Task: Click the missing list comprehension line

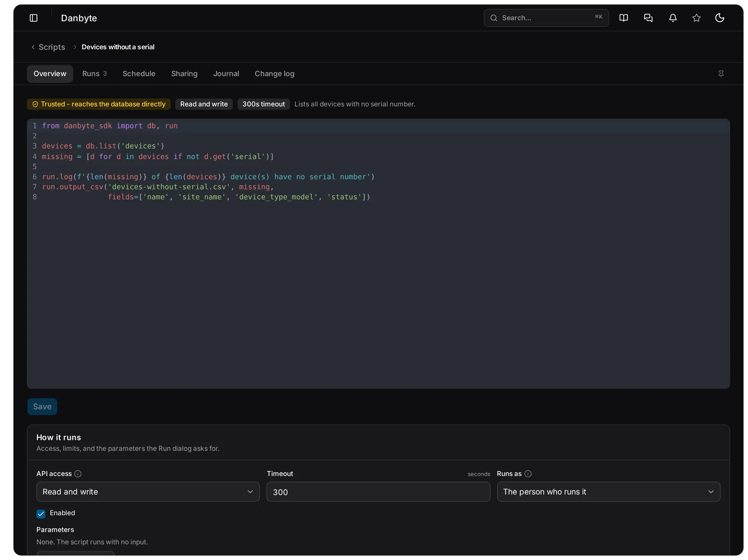Action: 158,157
